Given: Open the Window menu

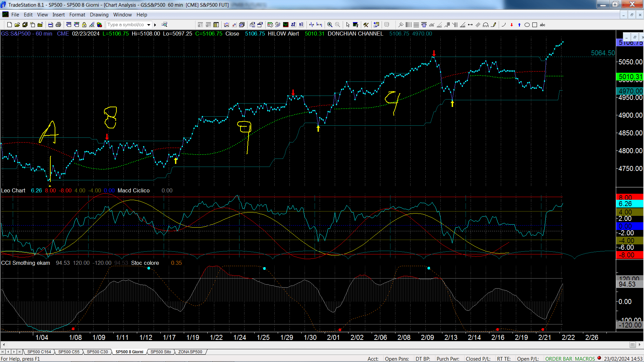Looking at the screenshot, I should click(122, 15).
